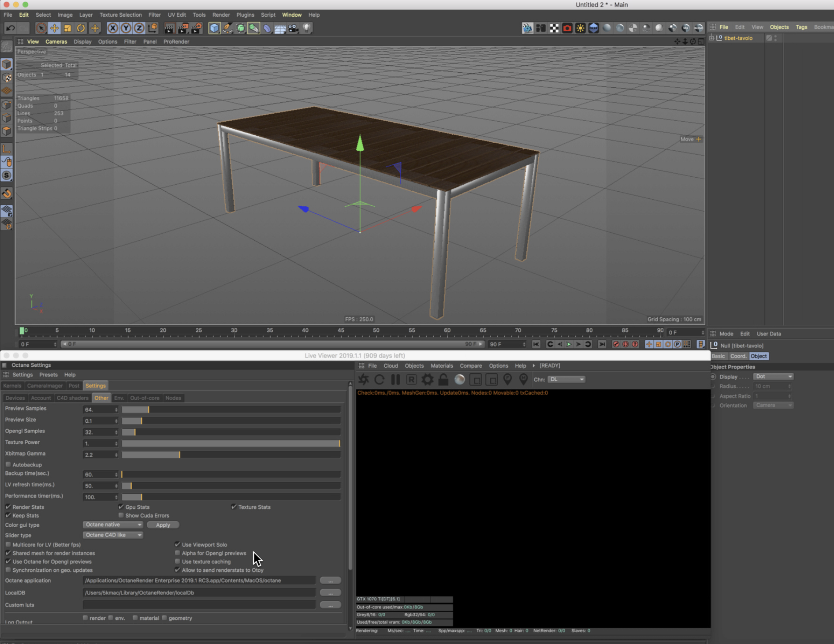834x644 pixels.
Task: Add a Cube primitive object
Action: click(214, 28)
